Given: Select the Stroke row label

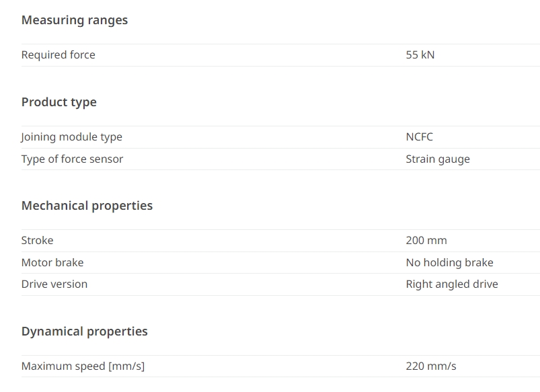Looking at the screenshot, I should 37,241.
